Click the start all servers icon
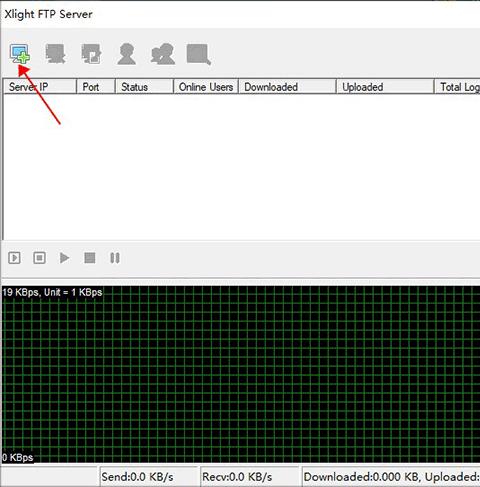Screen dimensions: 480x487 [14, 258]
